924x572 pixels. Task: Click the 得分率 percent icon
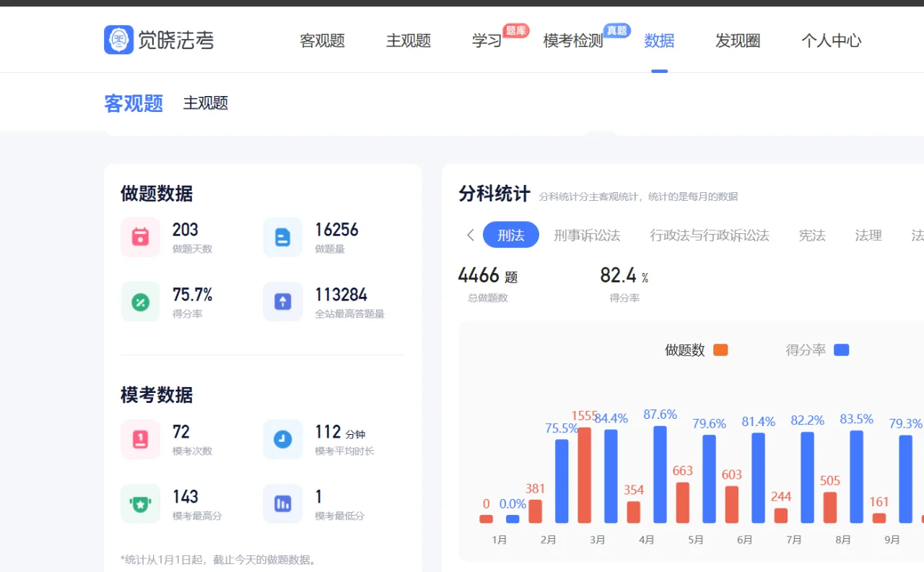140,302
